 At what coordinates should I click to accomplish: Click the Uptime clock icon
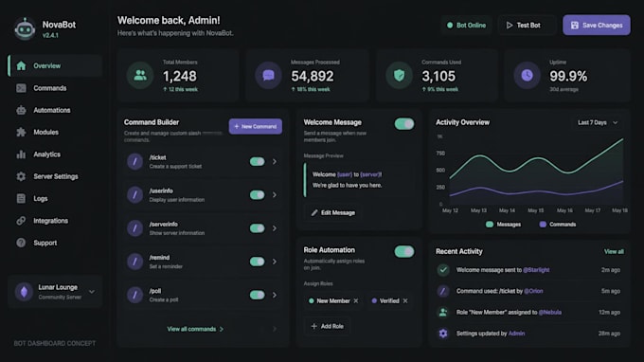coord(527,75)
